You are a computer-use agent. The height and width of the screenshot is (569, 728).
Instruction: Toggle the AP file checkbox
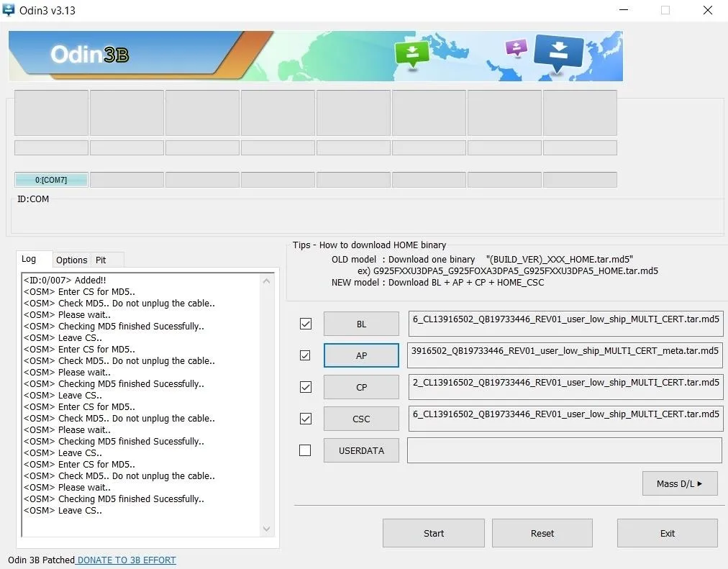click(305, 355)
